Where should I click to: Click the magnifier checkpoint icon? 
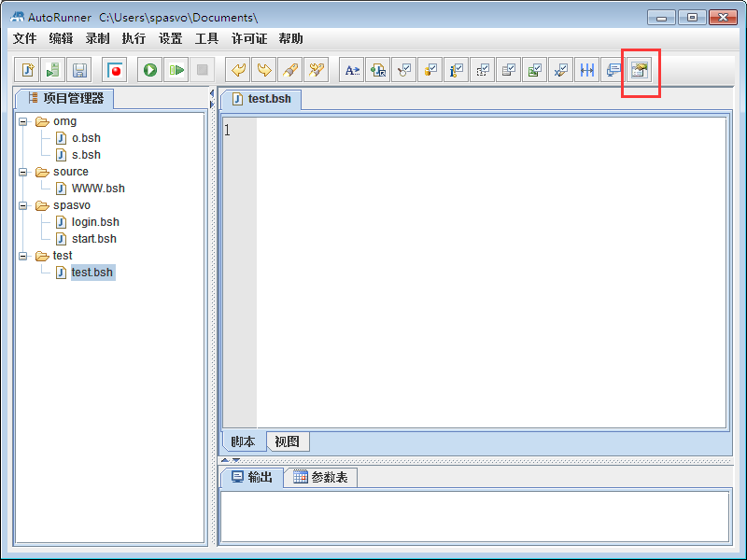[x=404, y=71]
